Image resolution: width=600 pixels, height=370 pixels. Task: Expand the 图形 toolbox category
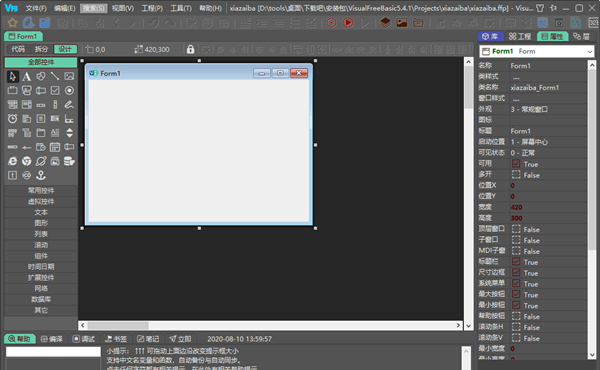click(x=41, y=223)
